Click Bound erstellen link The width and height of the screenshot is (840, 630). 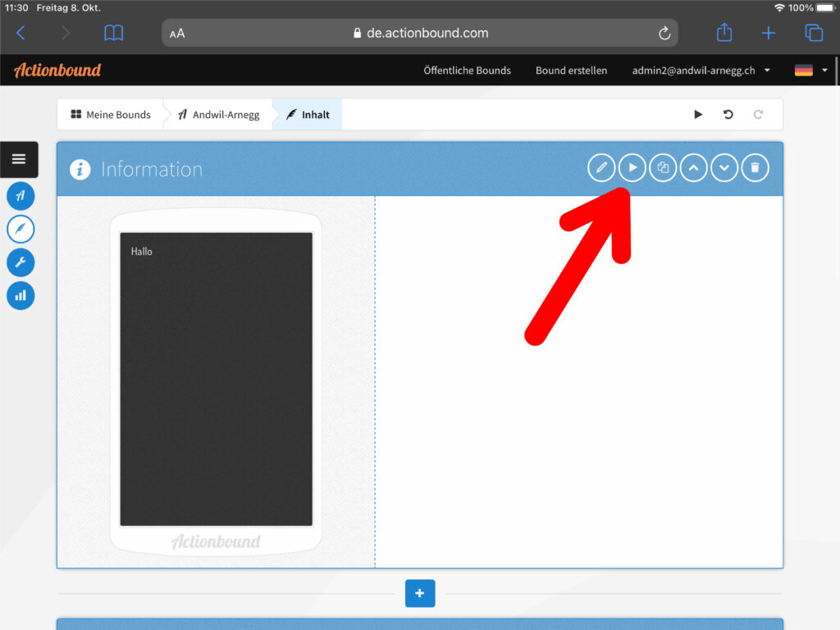(571, 71)
